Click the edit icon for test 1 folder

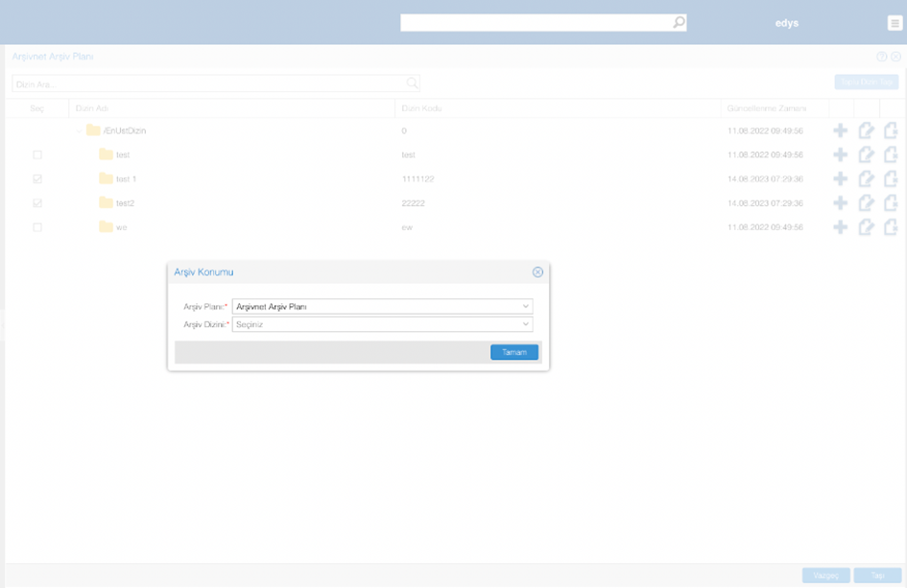(x=866, y=178)
